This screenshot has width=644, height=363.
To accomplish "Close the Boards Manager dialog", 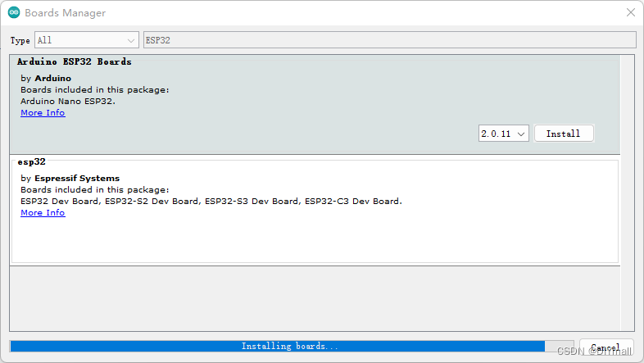I will coord(630,12).
